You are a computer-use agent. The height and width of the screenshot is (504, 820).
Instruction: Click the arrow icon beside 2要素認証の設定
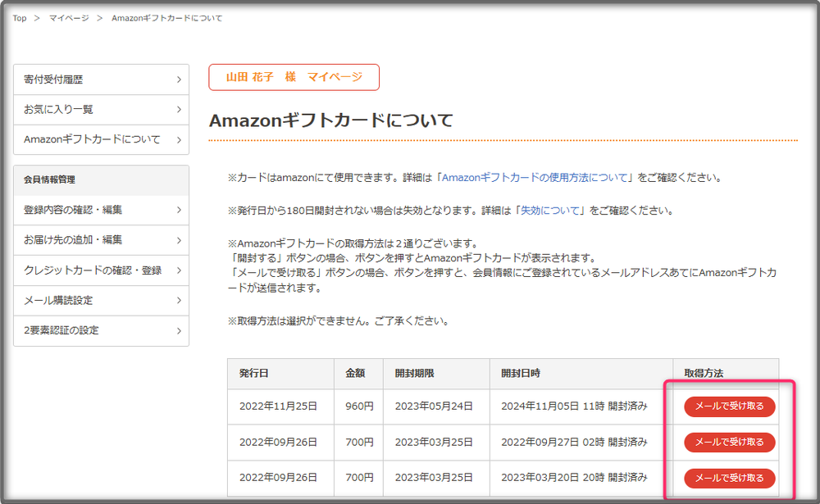pos(179,331)
